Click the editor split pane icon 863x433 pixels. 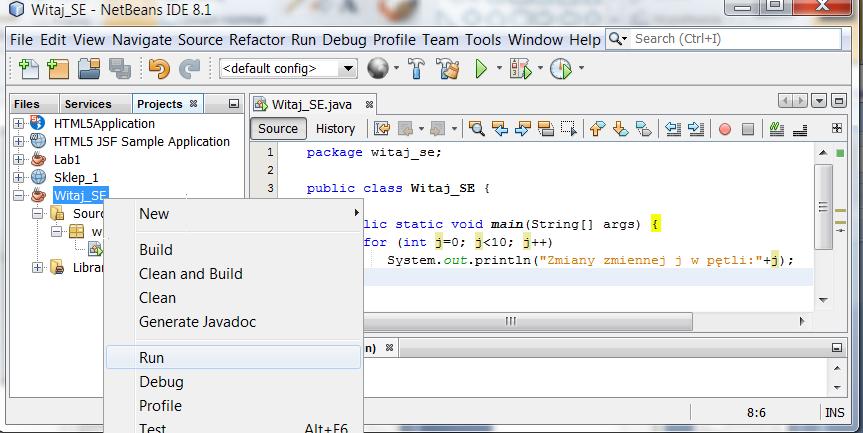tap(837, 128)
